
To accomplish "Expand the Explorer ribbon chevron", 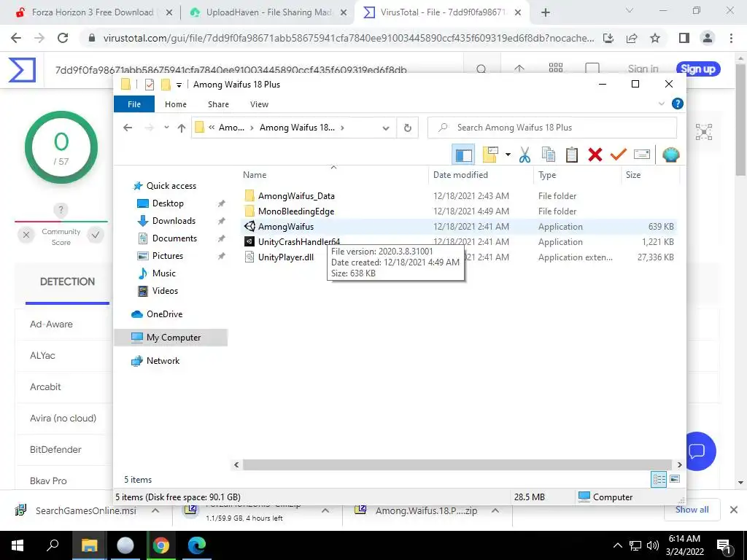I will click(x=661, y=104).
